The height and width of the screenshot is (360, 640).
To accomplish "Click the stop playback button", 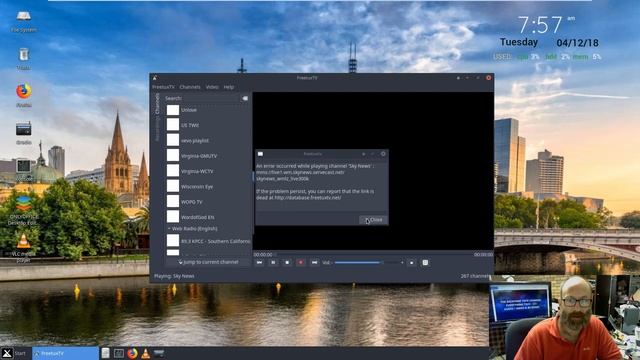I will point(287,262).
